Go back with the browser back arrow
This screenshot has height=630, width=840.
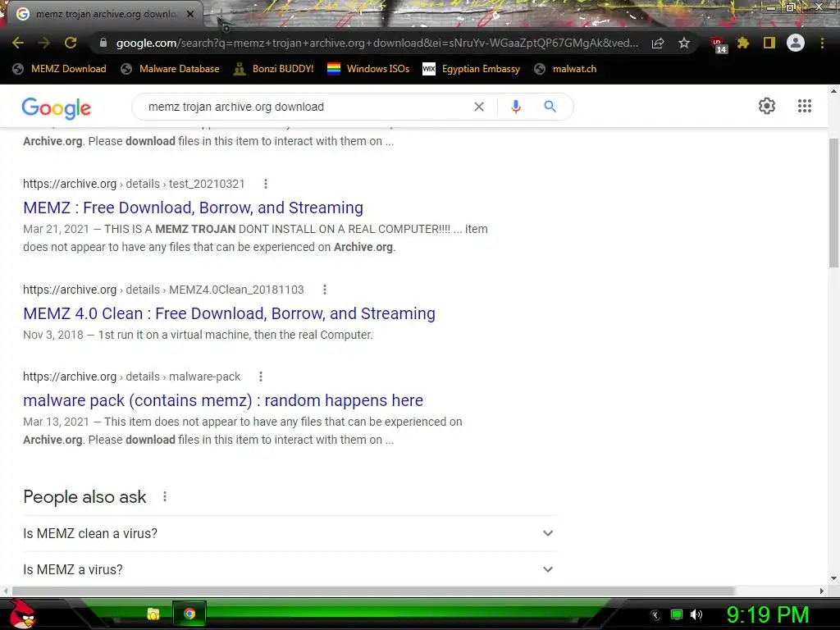click(x=18, y=43)
